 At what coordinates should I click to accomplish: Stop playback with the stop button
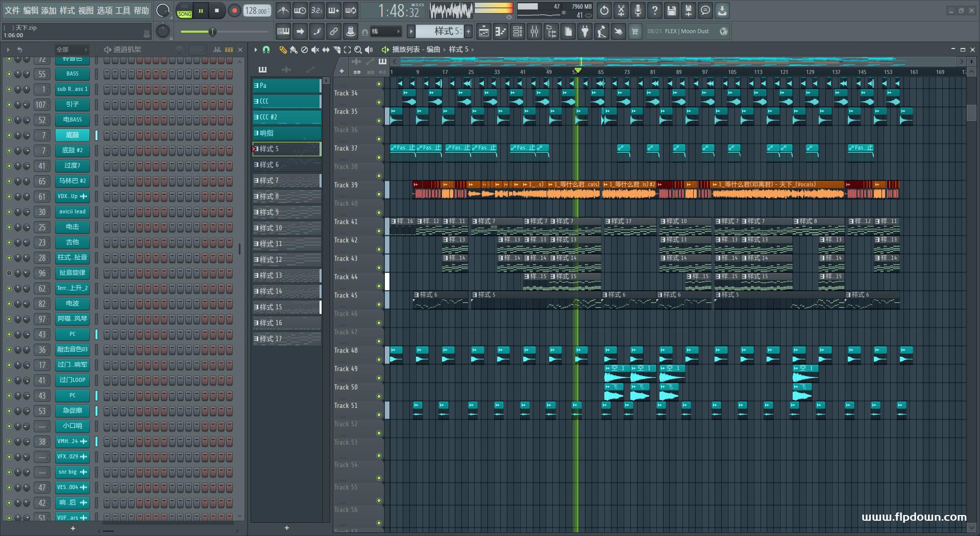[217, 10]
